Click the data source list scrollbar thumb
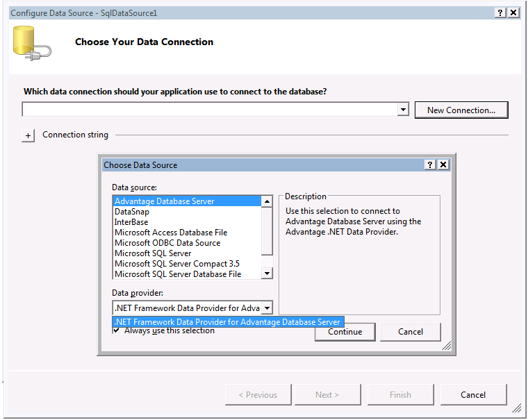This screenshot has height=420, width=528. 267,231
